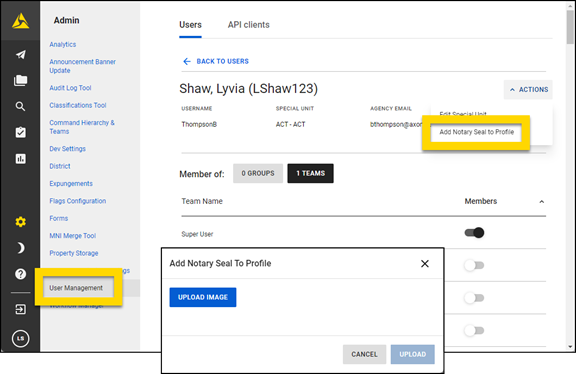Go Back to Users link
This screenshot has width=576, height=374.
pos(223,61)
